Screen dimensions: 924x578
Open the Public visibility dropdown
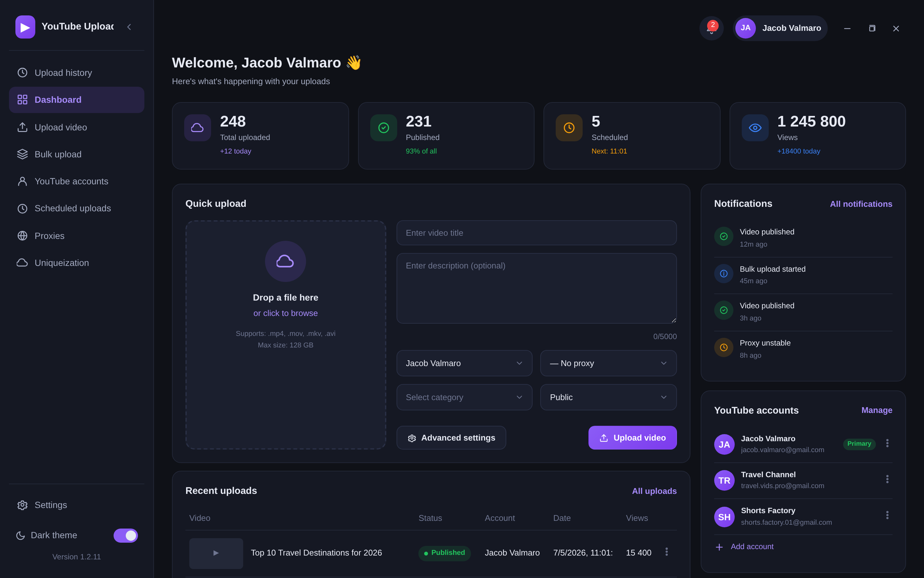pyautogui.click(x=608, y=397)
